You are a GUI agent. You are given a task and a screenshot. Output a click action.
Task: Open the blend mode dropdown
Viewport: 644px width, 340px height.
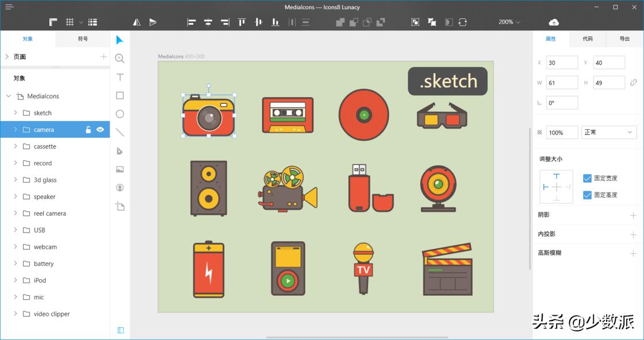coord(608,132)
